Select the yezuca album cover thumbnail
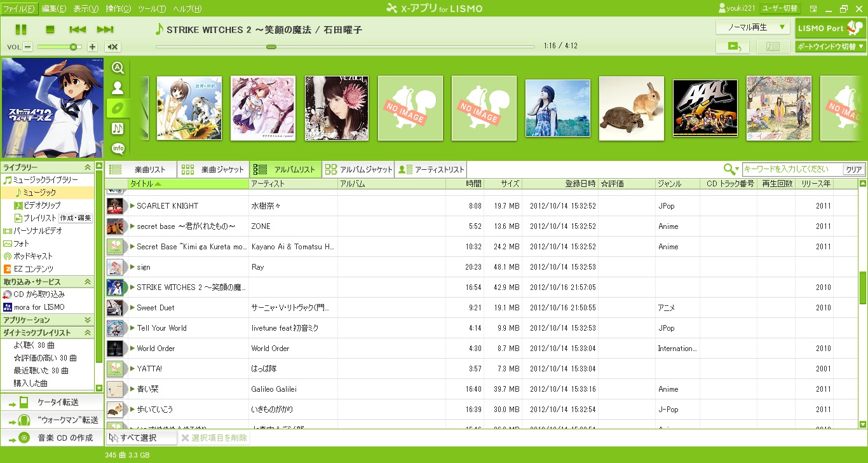868x463 pixels. point(337,108)
